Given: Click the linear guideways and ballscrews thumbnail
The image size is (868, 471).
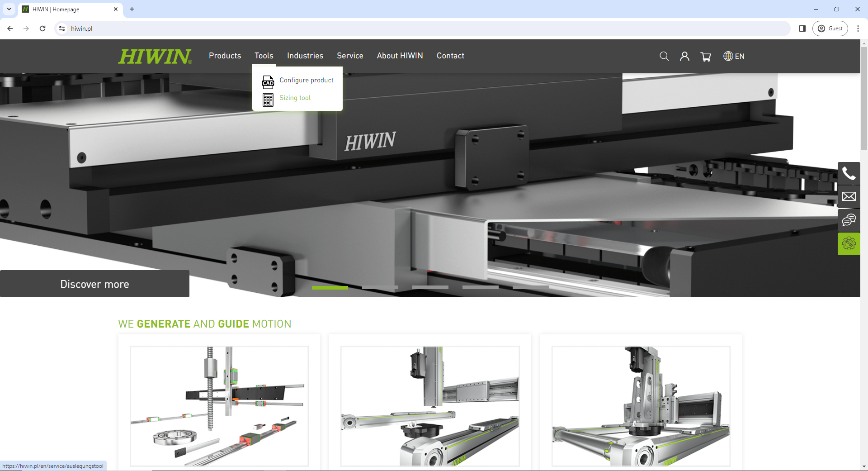Looking at the screenshot, I should 219,406.
